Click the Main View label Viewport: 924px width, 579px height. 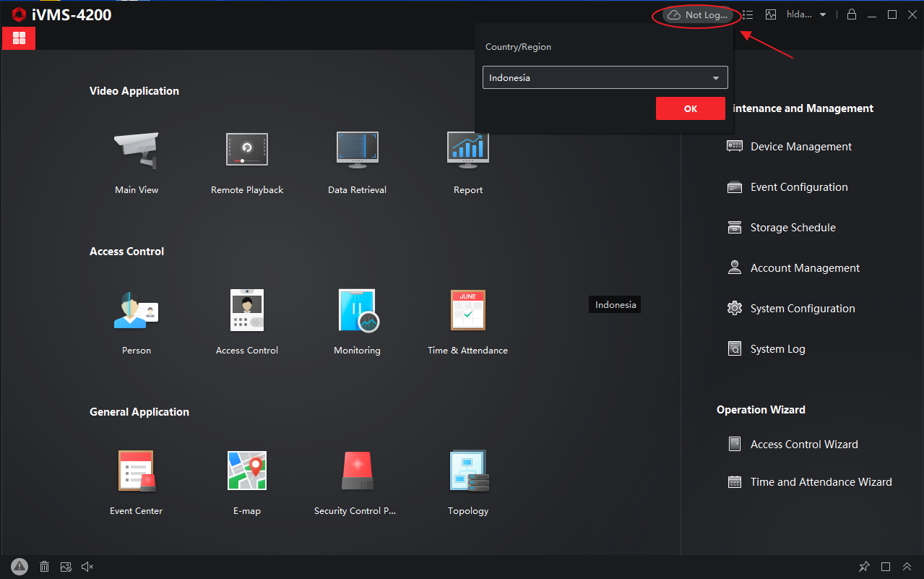137,190
